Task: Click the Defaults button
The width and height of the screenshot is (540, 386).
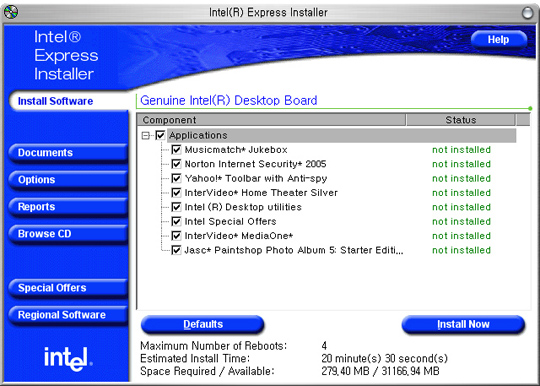Action: [202, 324]
